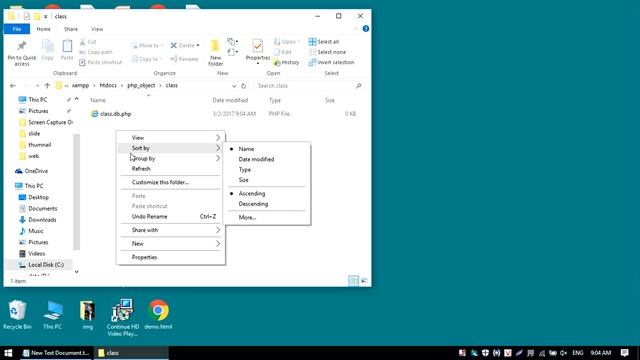Open the New item dropdown icon
Screen dimensions: 640x360
click(233, 42)
